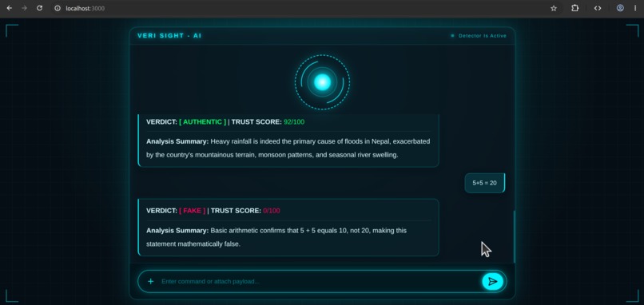The width and height of the screenshot is (644, 305).
Task: Click the arithmetic analysis summary text
Action: pyautogui.click(x=276, y=237)
